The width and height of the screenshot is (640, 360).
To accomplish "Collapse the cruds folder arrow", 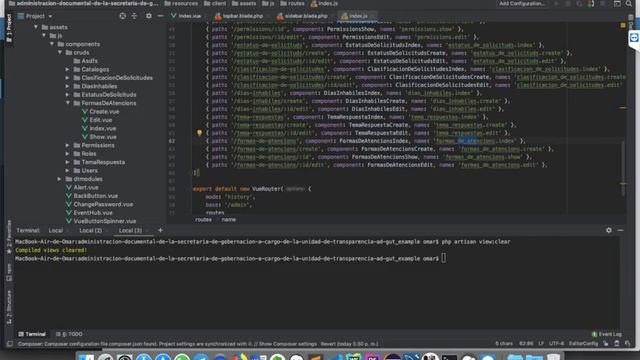I will [60, 52].
